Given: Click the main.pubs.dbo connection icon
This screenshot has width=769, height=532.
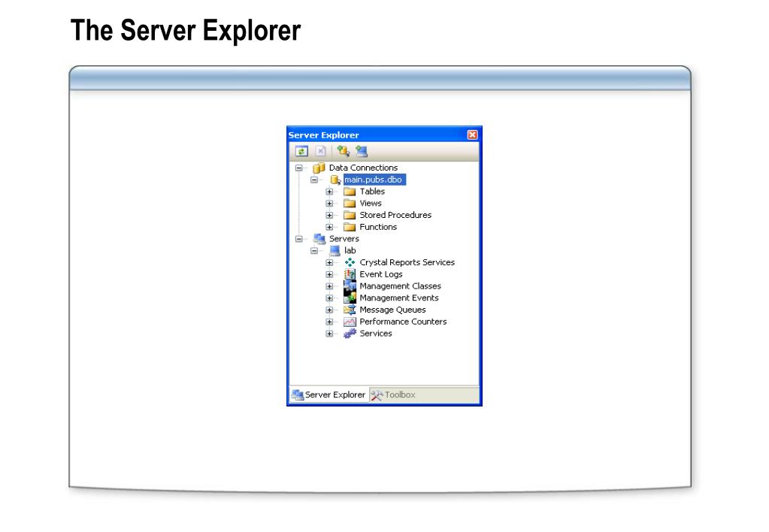Looking at the screenshot, I should tap(335, 180).
